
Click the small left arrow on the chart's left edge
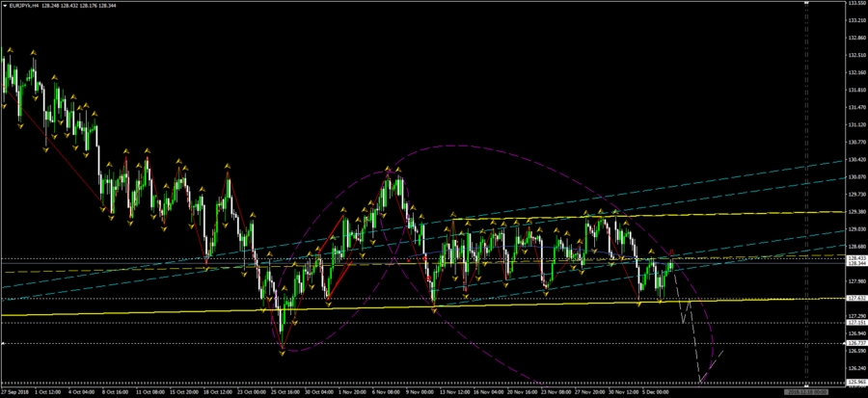coord(3,343)
